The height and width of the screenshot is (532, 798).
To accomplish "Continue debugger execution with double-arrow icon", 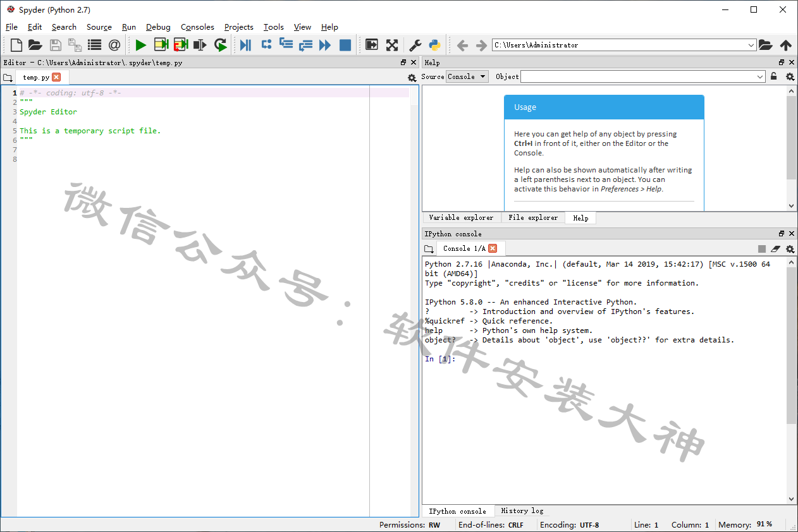I will pyautogui.click(x=325, y=45).
